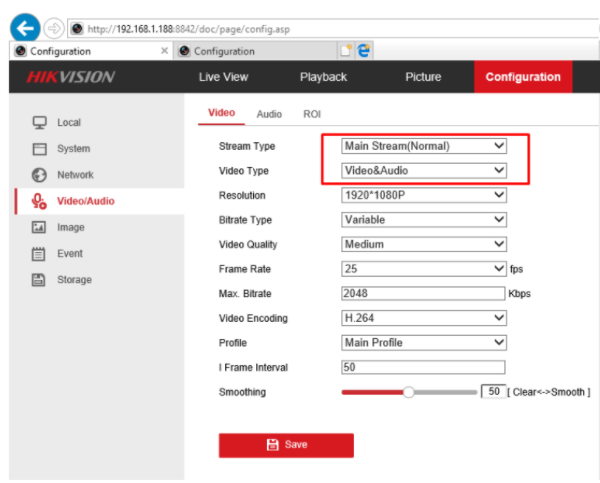Click the System icon in sidebar
The height and width of the screenshot is (483, 600).
pyautogui.click(x=40, y=149)
